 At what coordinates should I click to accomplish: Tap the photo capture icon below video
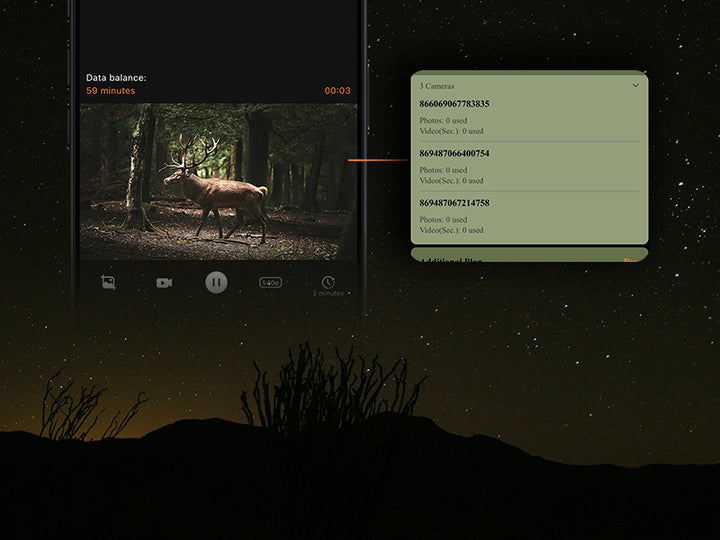(x=108, y=282)
